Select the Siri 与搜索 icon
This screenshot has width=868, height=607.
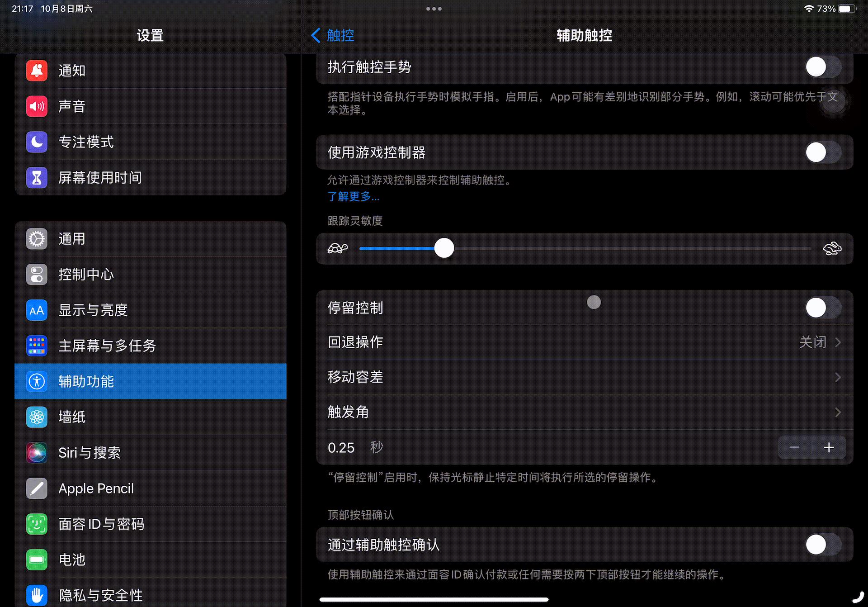coord(37,453)
